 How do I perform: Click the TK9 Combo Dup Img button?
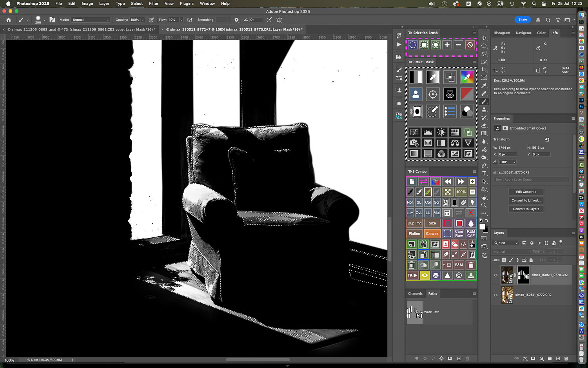(x=414, y=223)
